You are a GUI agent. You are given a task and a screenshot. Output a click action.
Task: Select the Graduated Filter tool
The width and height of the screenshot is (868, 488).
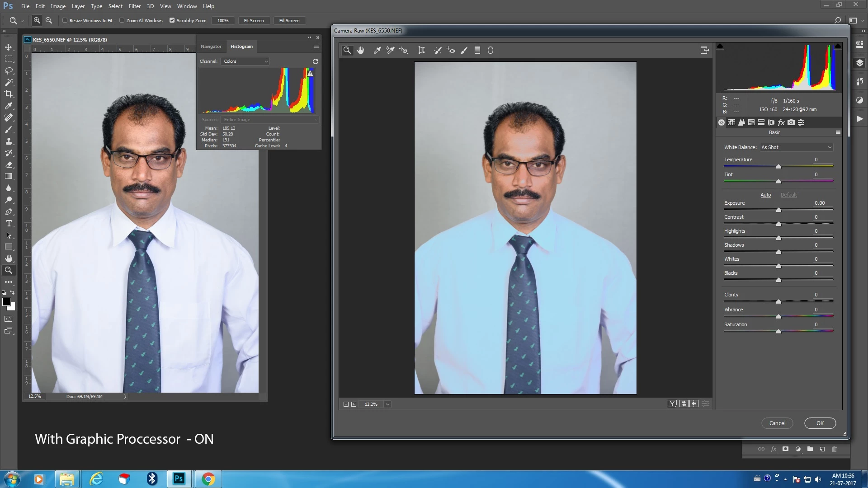tap(477, 50)
